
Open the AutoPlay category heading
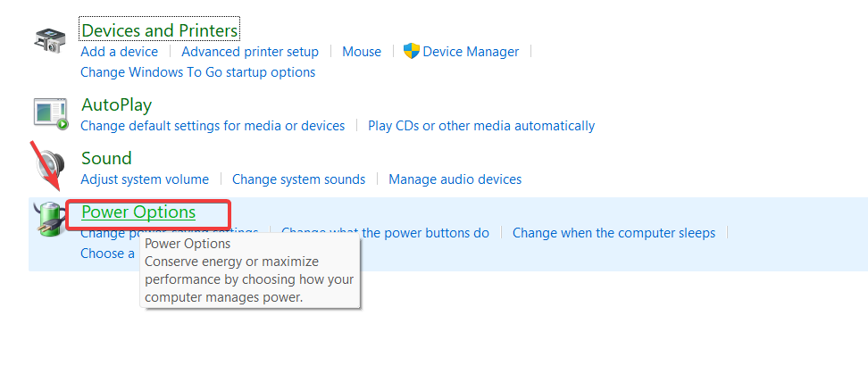[116, 105]
